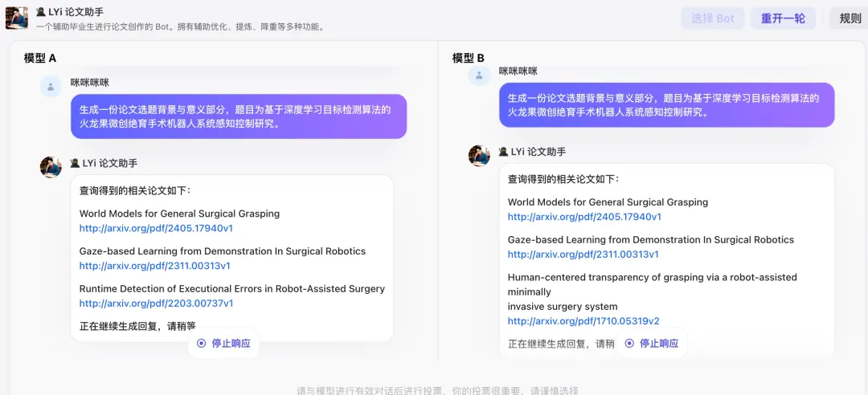Click 'LYi 论文助手' name in 模型 B reply
This screenshot has width=868, height=395.
coord(533,152)
